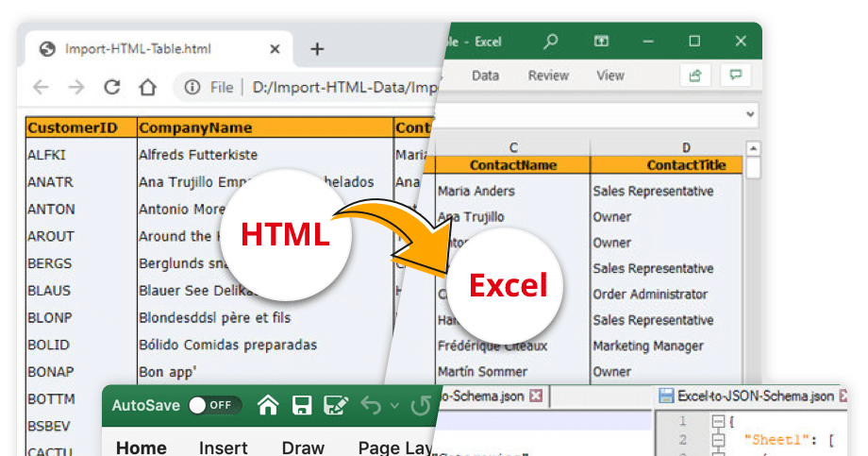
Task: Undo the last action
Action: pyautogui.click(x=371, y=406)
